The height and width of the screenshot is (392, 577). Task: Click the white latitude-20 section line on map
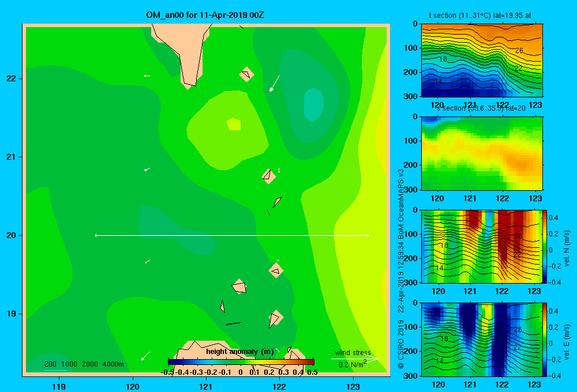pyautogui.click(x=232, y=235)
